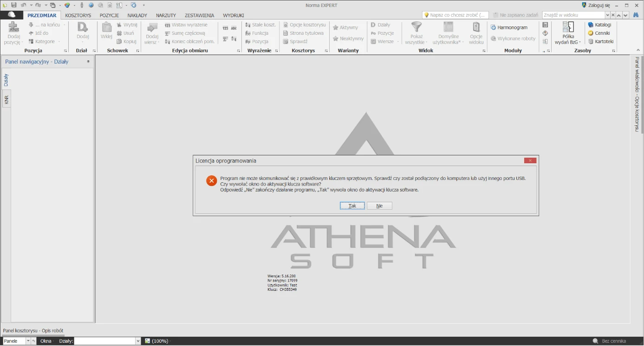Open the NAKŁADY ribbon tab
The height and width of the screenshot is (346, 644).
[137, 15]
